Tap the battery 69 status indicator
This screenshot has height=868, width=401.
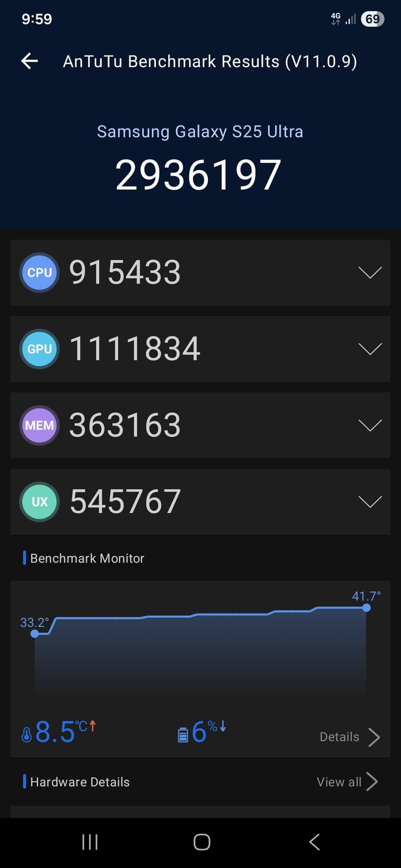(373, 19)
